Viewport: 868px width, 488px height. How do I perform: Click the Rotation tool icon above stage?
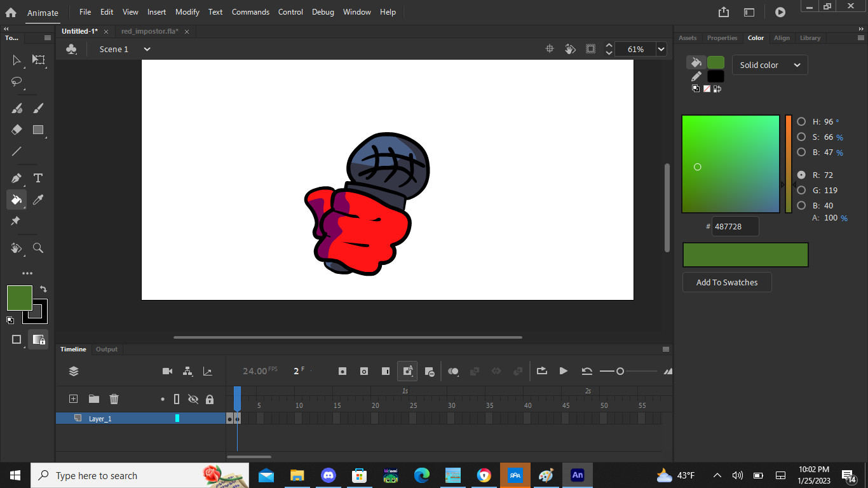click(570, 49)
